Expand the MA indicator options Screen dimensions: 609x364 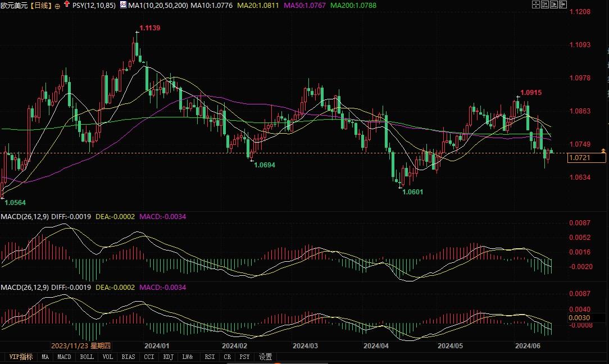(44, 356)
